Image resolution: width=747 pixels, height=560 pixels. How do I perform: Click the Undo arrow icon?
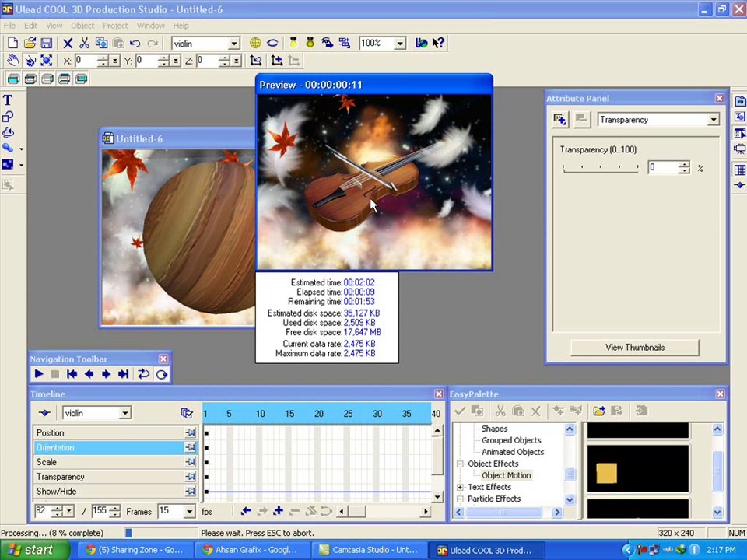pyautogui.click(x=135, y=44)
